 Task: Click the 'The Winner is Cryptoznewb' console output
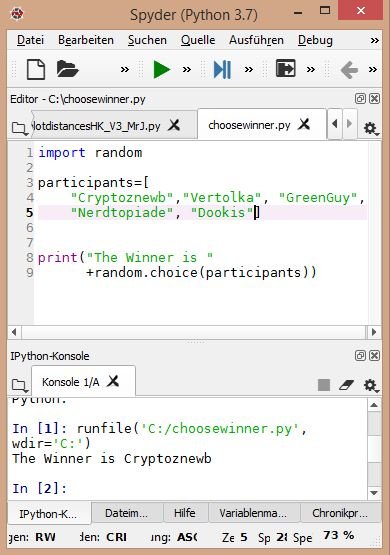point(112,458)
